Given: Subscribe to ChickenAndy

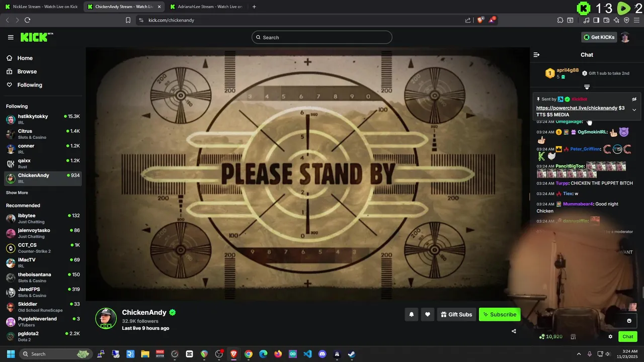Looking at the screenshot, I should (500, 315).
